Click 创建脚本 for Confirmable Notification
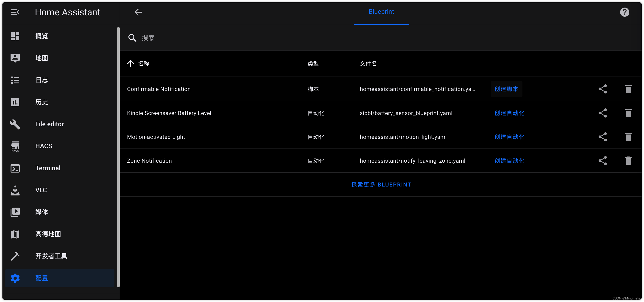 (x=506, y=89)
